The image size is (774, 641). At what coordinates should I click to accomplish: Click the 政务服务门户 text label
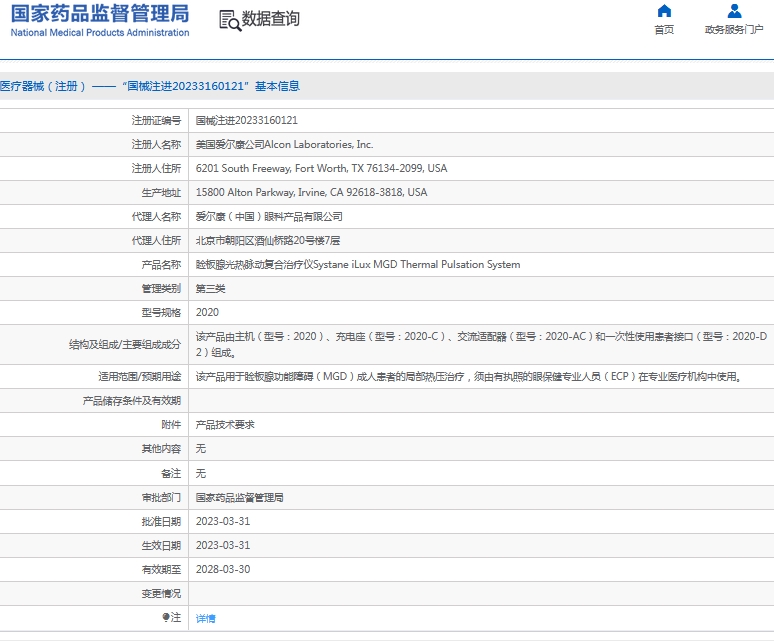(734, 30)
